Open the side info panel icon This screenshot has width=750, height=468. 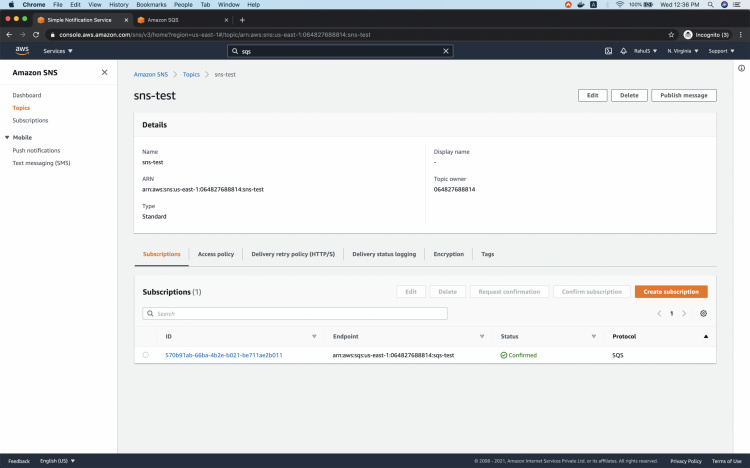pos(741,68)
